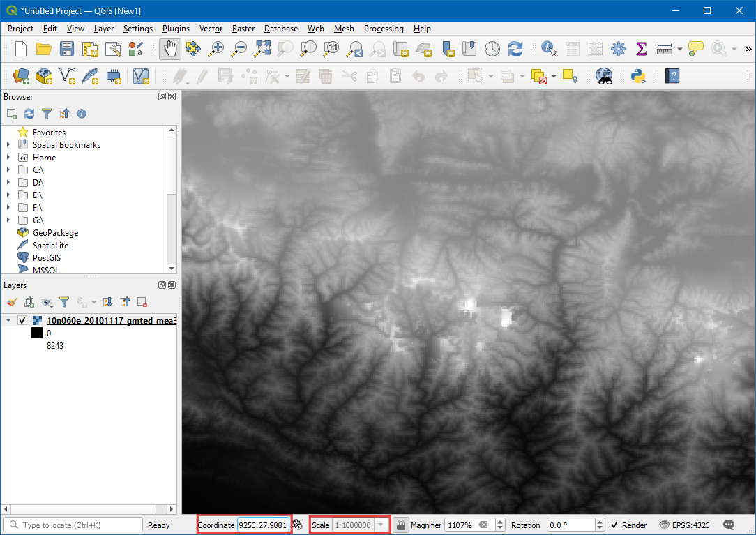Open the Python Console icon
This screenshot has width=756, height=535.
[x=637, y=76]
